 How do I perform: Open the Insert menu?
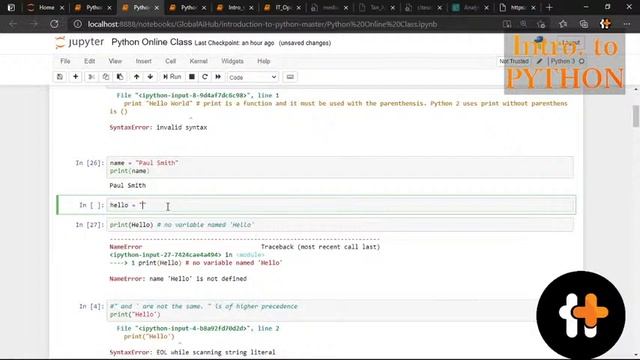point(143,61)
